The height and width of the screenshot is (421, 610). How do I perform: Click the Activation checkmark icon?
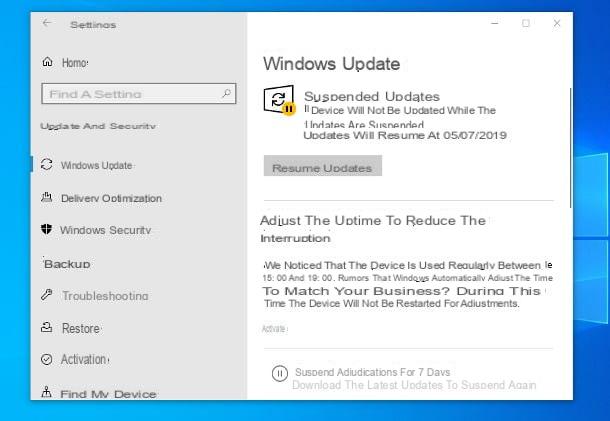click(x=47, y=359)
